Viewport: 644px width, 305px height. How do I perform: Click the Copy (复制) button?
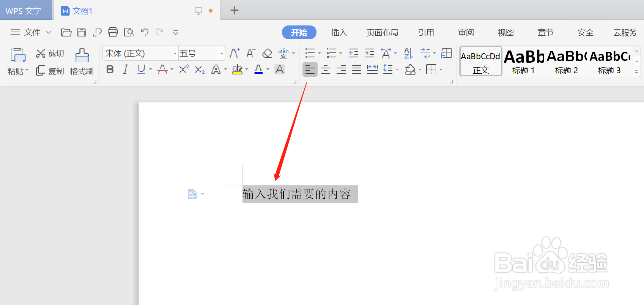point(50,71)
